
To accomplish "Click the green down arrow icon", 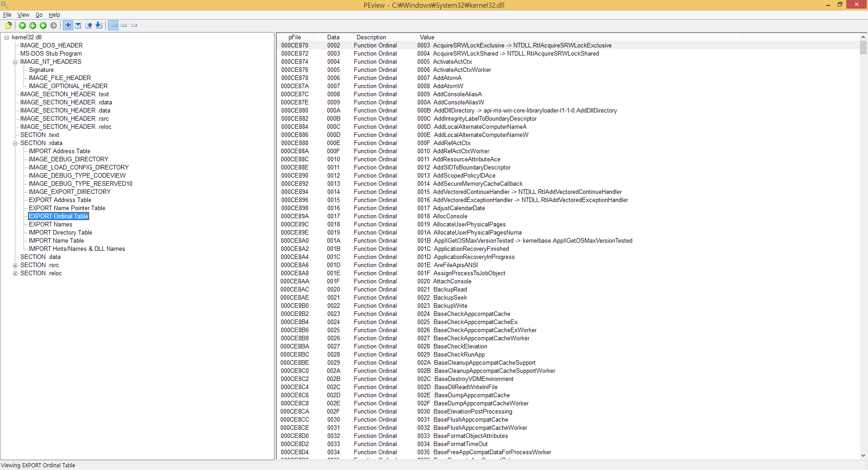I will click(33, 25).
